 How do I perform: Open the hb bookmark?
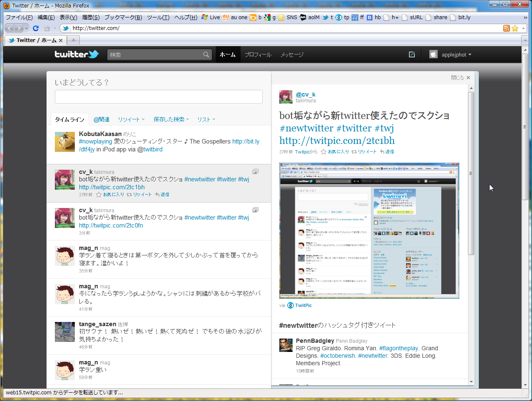(x=374, y=17)
